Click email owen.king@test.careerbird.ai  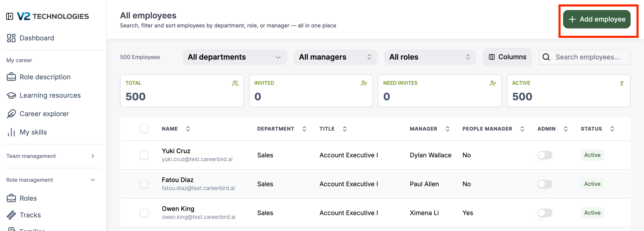[198, 217]
